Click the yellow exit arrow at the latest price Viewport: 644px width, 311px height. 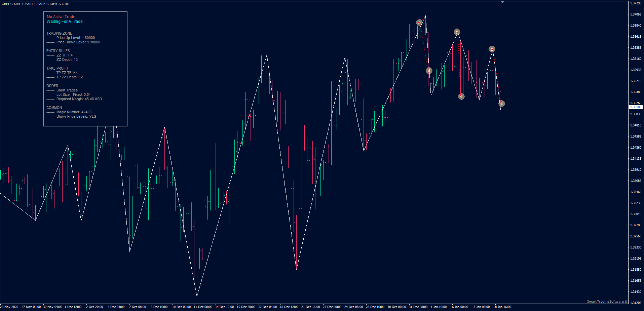pyautogui.click(x=501, y=104)
